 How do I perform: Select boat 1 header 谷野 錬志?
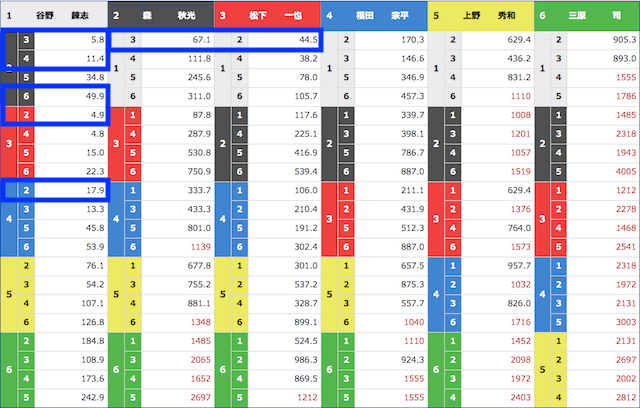tap(54, 16)
